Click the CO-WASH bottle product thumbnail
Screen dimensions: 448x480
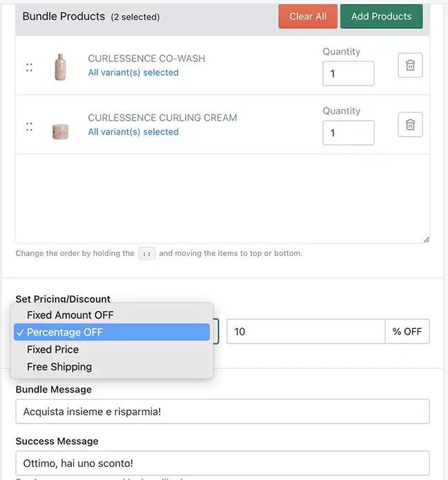60,67
